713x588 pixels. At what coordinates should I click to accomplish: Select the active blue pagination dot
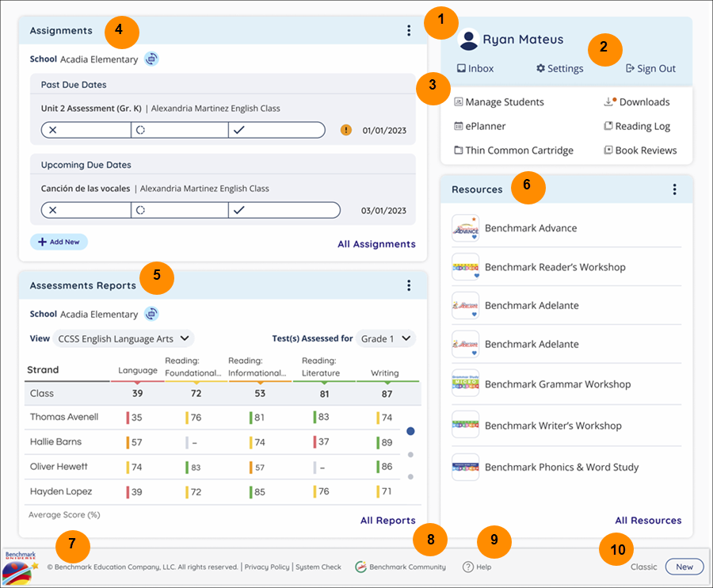coord(410,431)
